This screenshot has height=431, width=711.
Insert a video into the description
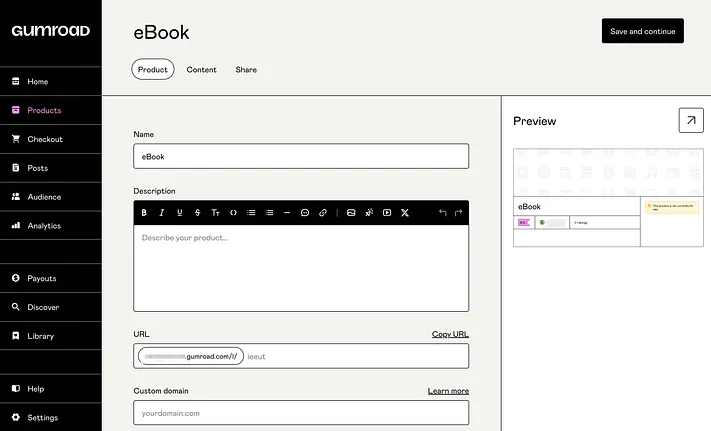coord(387,213)
